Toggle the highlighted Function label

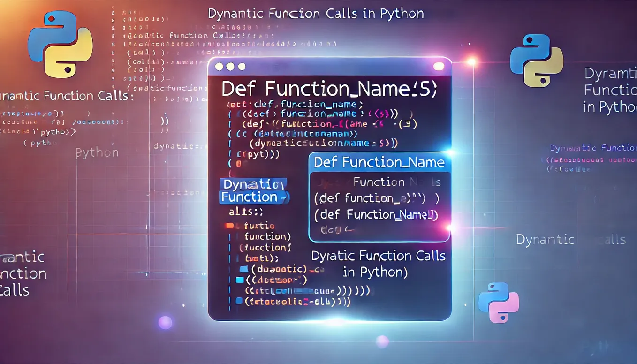coord(253,197)
